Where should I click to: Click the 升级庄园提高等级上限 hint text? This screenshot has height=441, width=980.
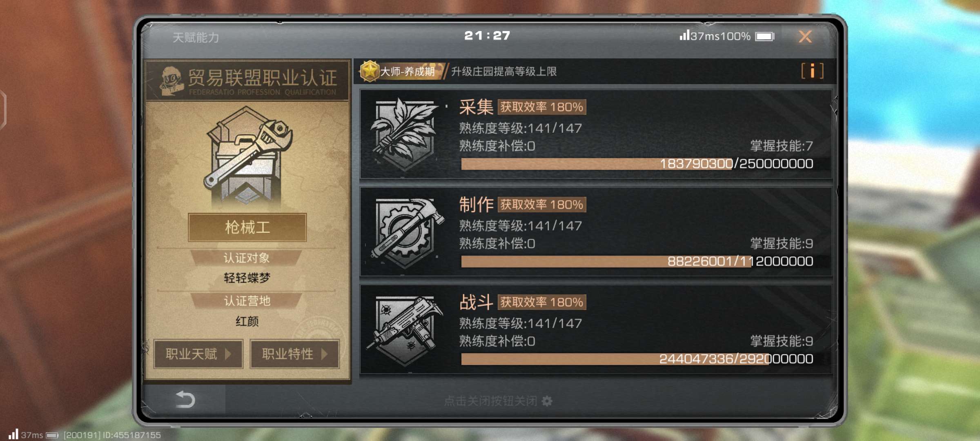[504, 71]
